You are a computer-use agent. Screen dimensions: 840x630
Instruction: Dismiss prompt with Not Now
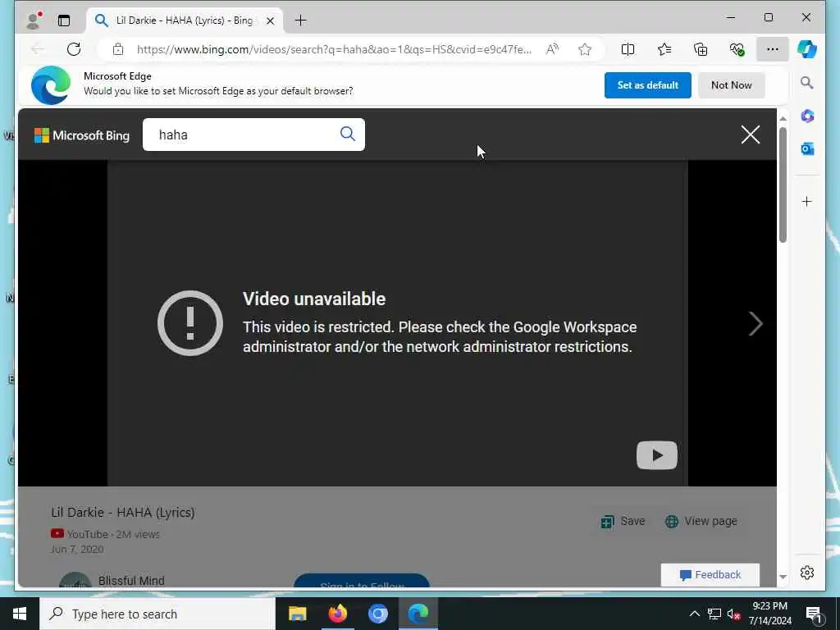point(731,85)
